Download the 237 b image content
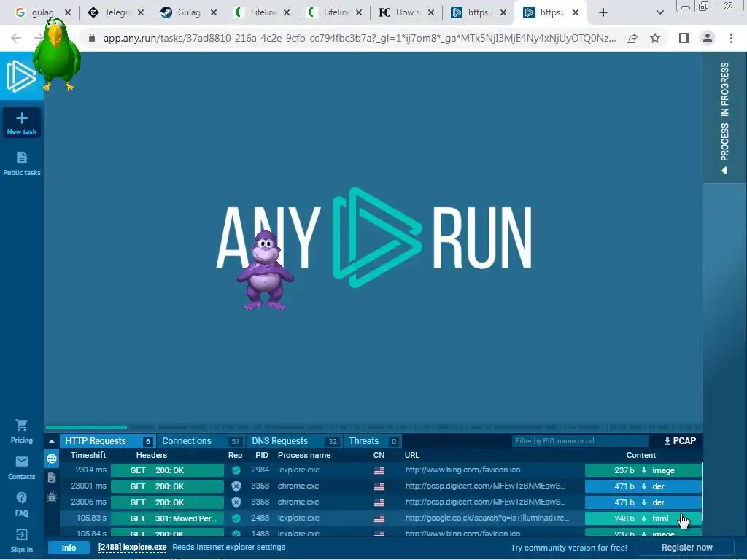 click(643, 470)
